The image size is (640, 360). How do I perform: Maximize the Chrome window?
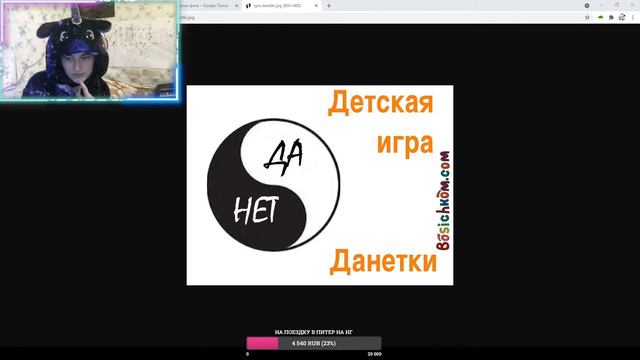(x=617, y=5)
